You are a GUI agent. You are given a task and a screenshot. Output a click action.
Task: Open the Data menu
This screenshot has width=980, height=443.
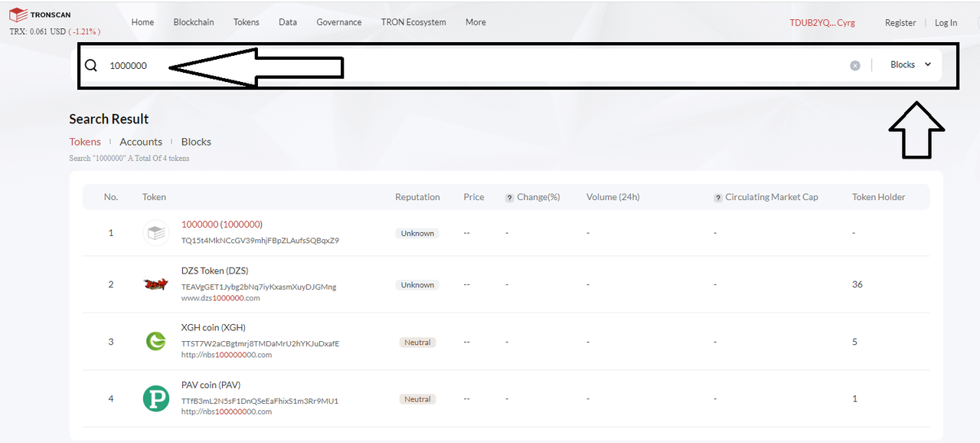(x=288, y=22)
